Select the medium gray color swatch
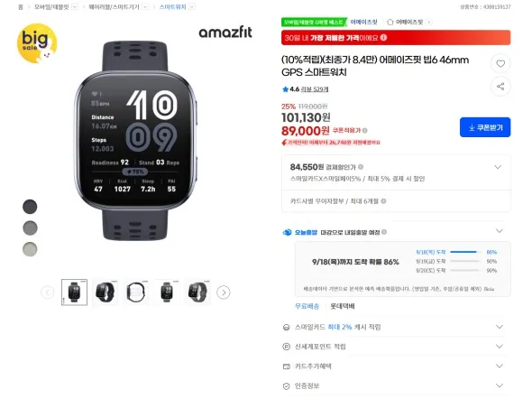This screenshot has width=532, height=399. [x=30, y=227]
